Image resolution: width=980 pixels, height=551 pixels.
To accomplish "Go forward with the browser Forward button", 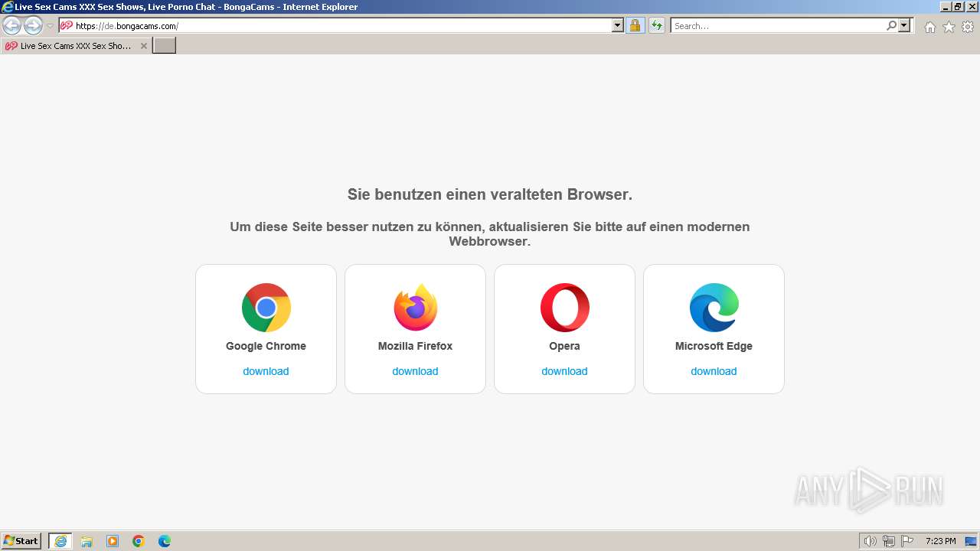I will [x=33, y=25].
